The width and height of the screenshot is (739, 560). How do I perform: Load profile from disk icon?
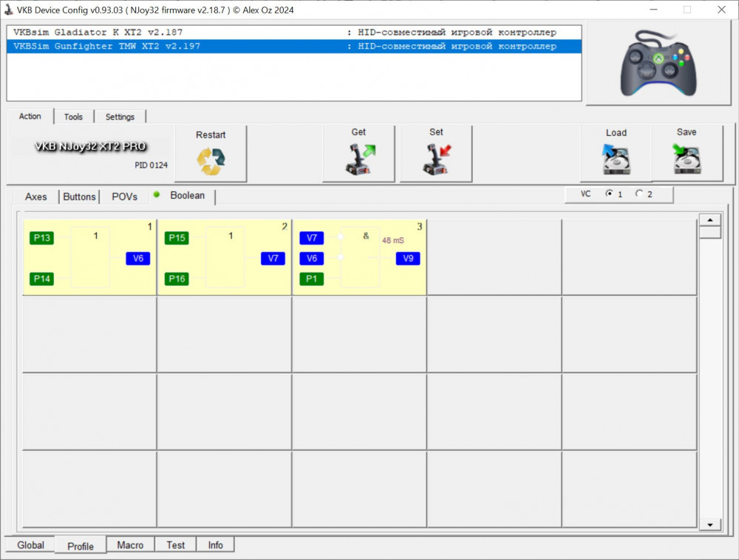pos(616,160)
